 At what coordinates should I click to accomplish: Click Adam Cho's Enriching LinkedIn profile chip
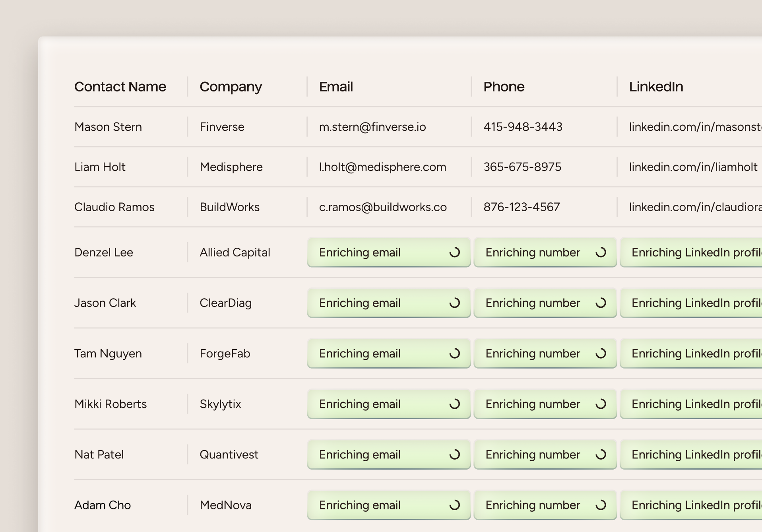[x=691, y=505]
